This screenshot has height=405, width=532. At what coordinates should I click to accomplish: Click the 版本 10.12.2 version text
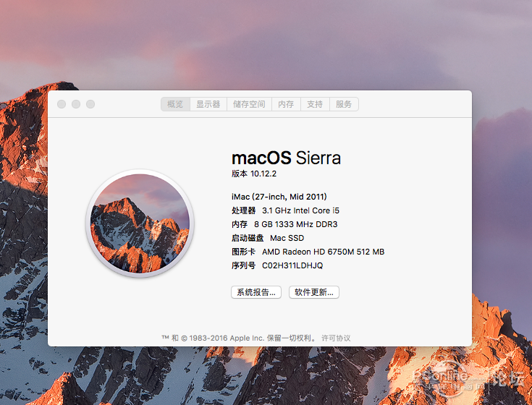[254, 174]
